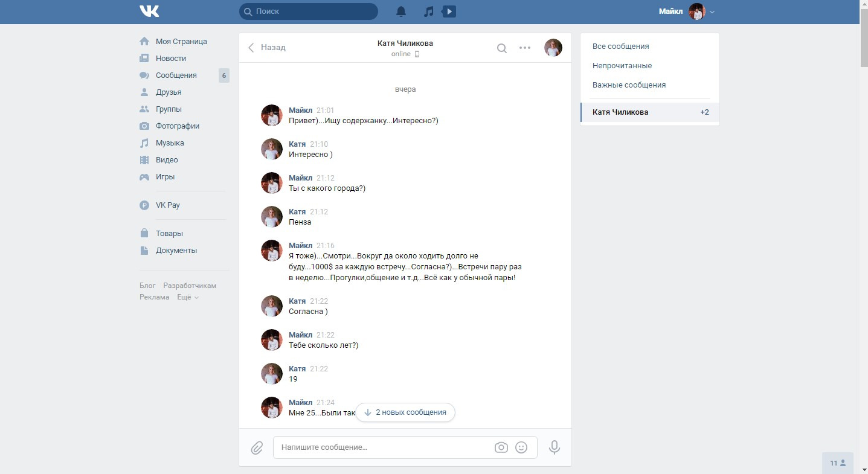Viewport: 868px width, 474px height.
Task: Go to Моя Страница
Action: 181,42
